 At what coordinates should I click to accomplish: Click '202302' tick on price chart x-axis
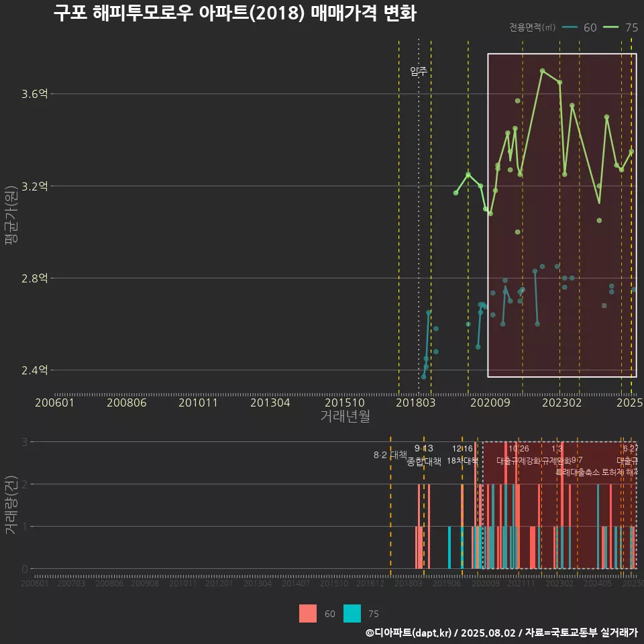[x=562, y=402]
